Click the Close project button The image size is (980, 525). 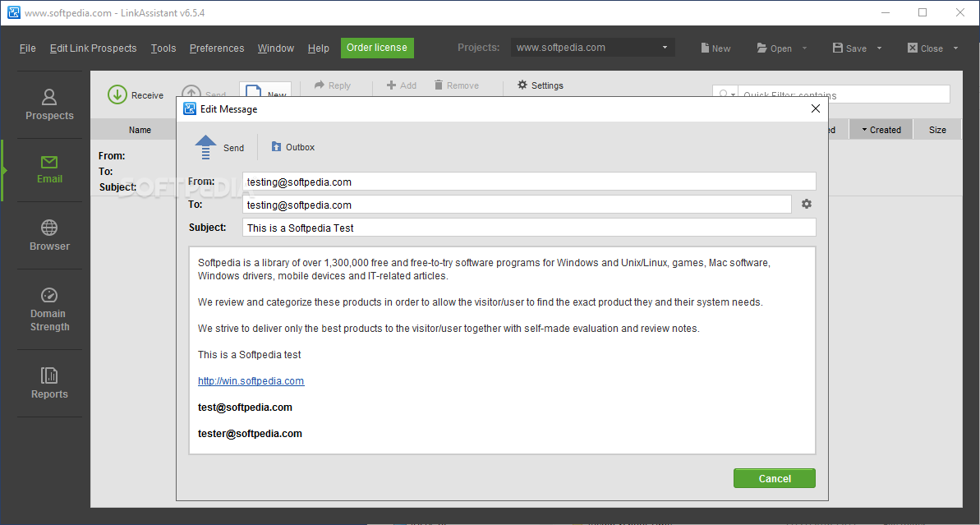tap(925, 48)
